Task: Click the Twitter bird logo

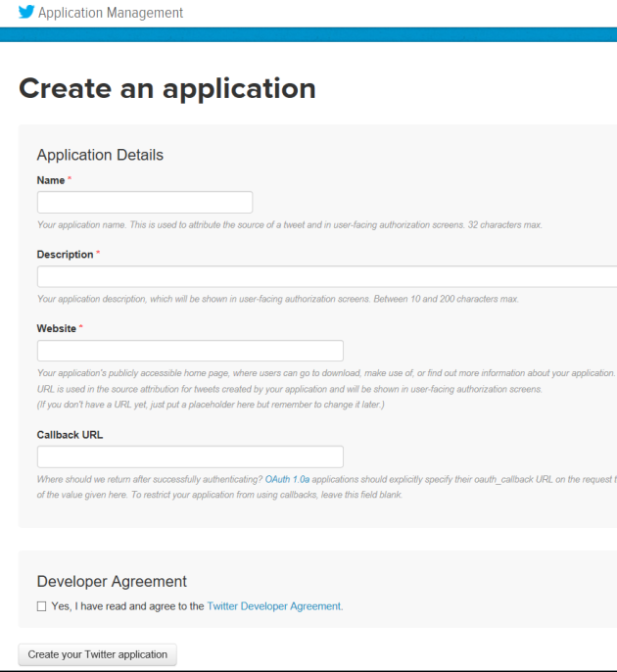Action: 26,12
